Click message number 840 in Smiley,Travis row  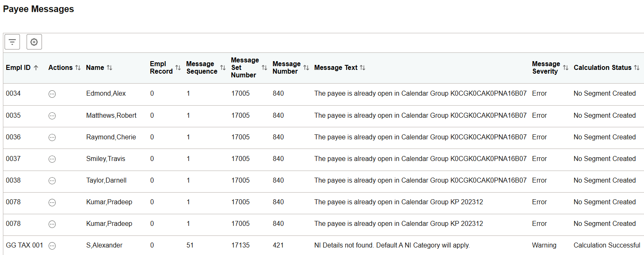tap(278, 158)
